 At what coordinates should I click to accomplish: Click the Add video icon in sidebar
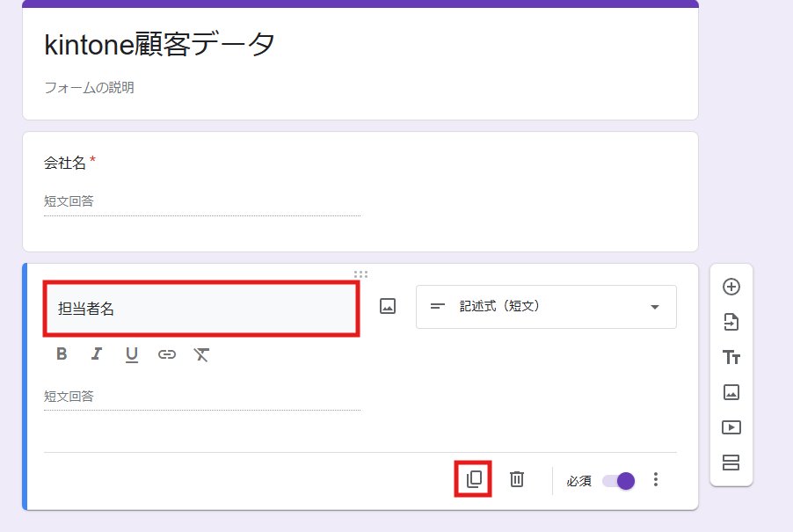(x=731, y=427)
